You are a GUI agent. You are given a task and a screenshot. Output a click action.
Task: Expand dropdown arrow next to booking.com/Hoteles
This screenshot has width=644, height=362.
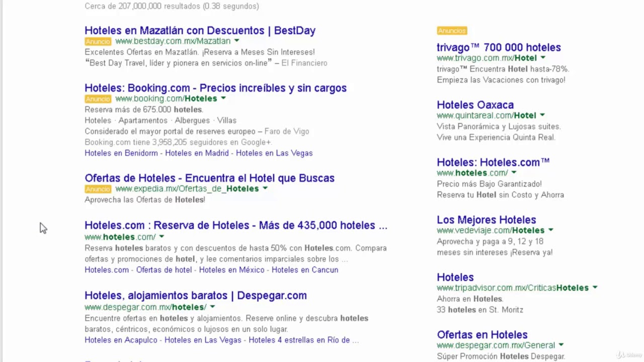click(x=223, y=99)
